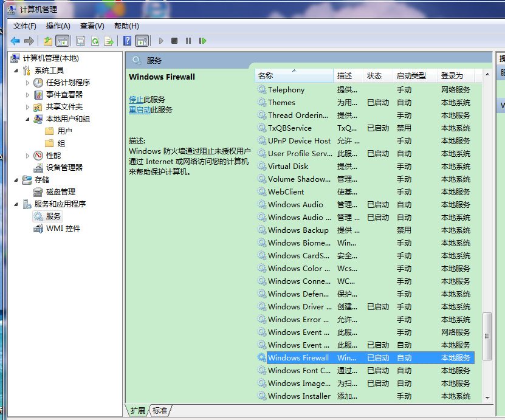Select 性能 in the tree
Image resolution: width=505 pixels, height=420 pixels.
[53, 156]
